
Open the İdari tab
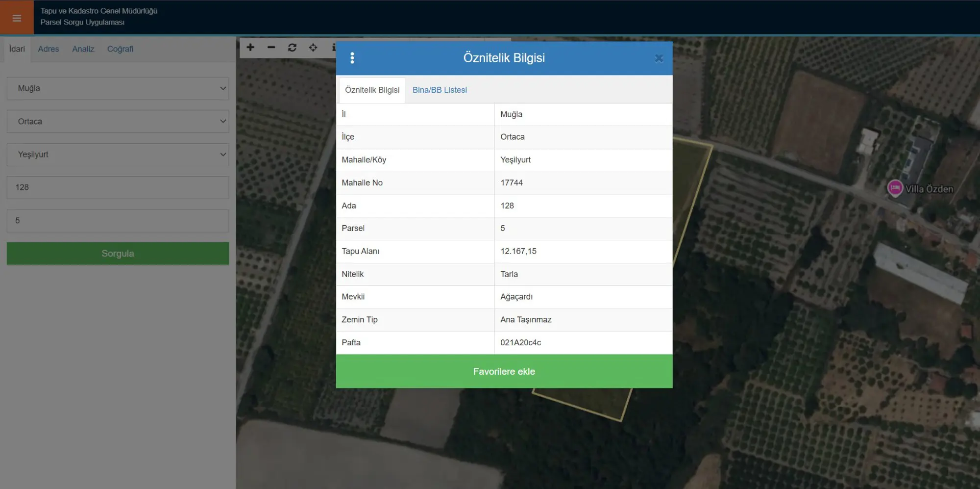17,49
